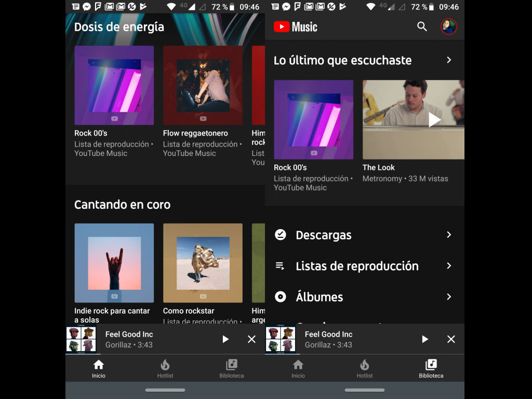This screenshot has width=532, height=399.
Task: Open Descargas section
Action: point(365,235)
